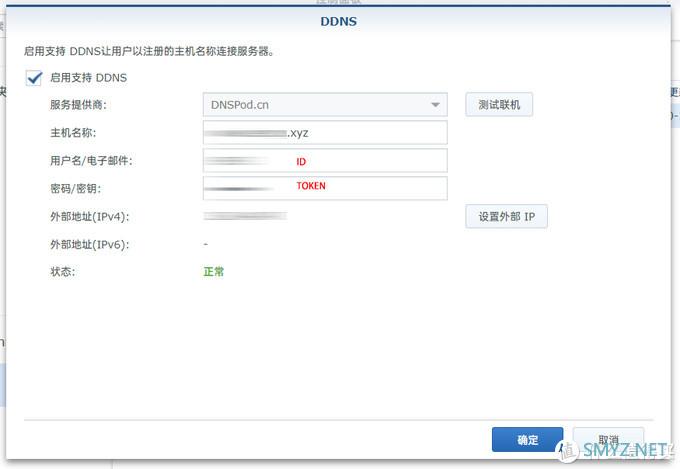Click the 状态 label
Screen dimensions: 680x469
[62, 272]
